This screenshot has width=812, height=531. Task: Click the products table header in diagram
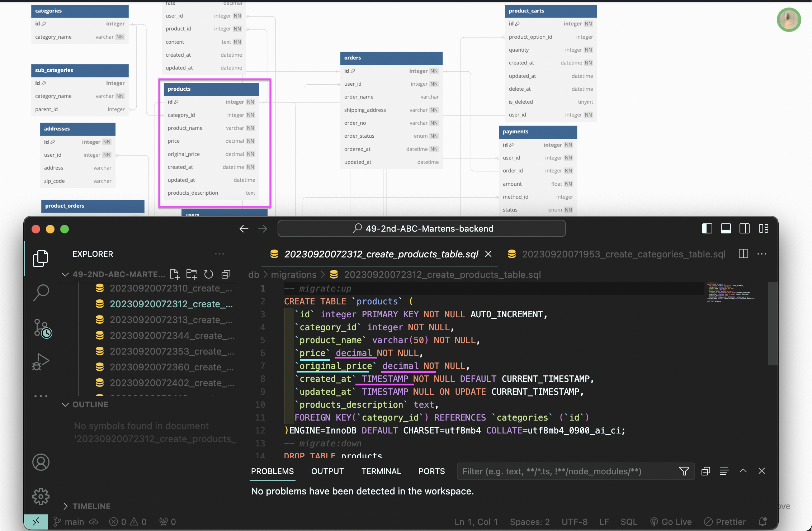pos(211,89)
